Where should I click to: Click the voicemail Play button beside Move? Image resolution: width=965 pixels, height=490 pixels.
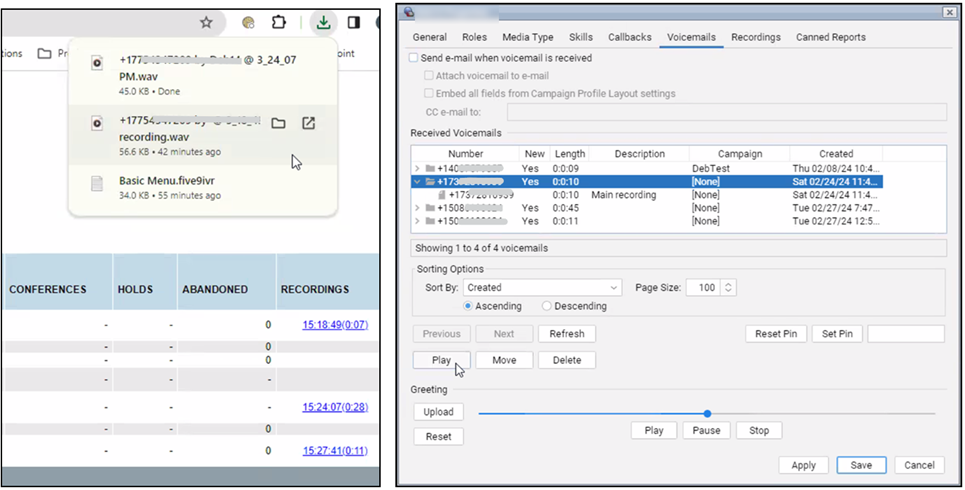click(441, 360)
